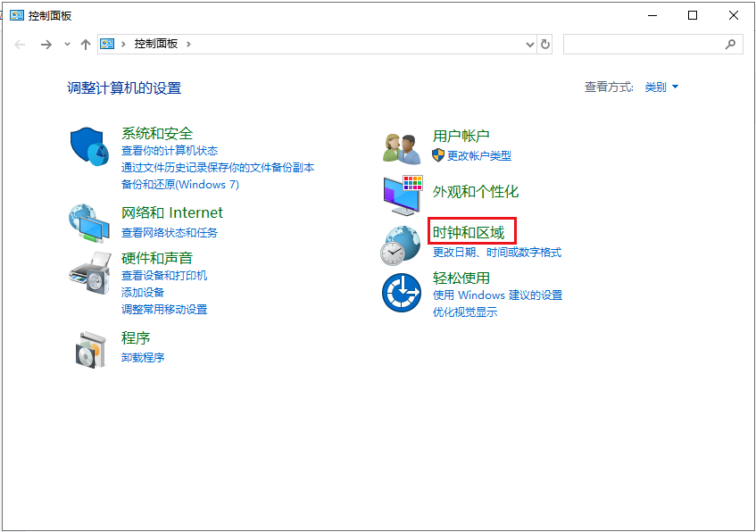Click the up one level arrow
Viewport: 756px width, 532px height.
point(86,44)
